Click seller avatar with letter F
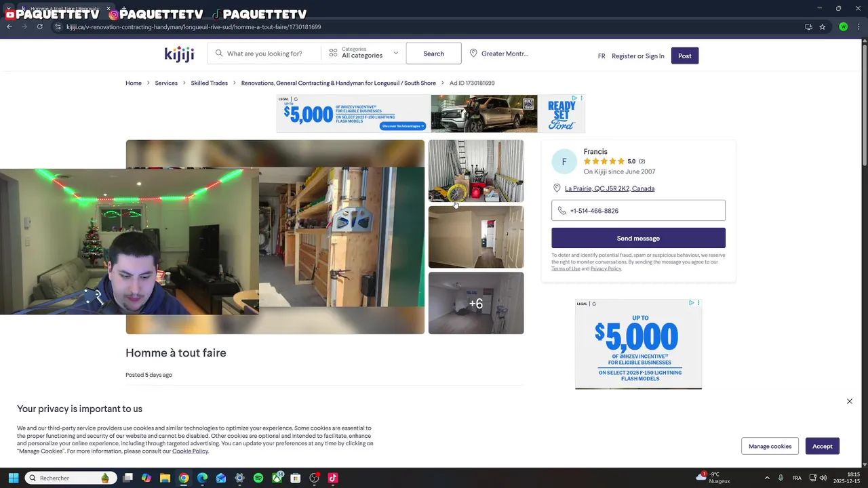This screenshot has height=488, width=868. tap(564, 162)
